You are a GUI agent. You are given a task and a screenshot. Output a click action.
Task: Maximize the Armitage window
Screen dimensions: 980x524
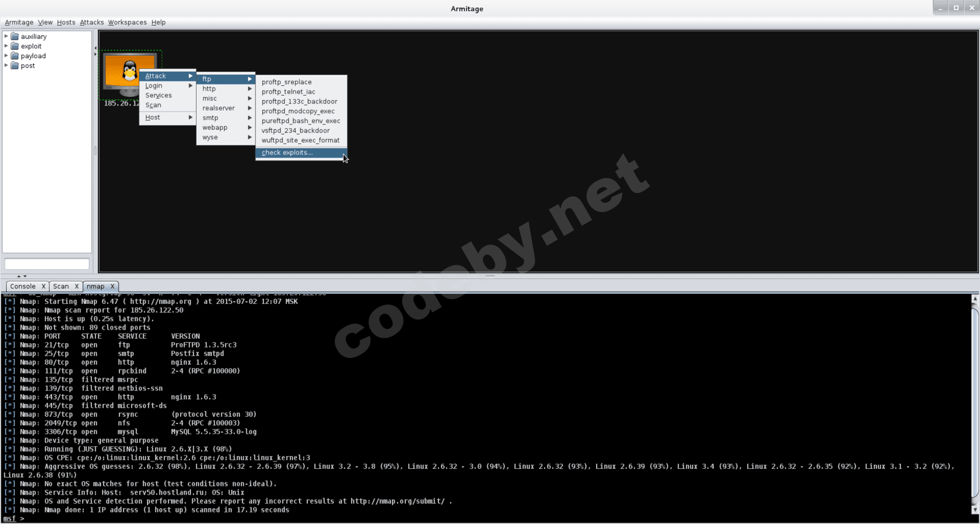(x=956, y=8)
